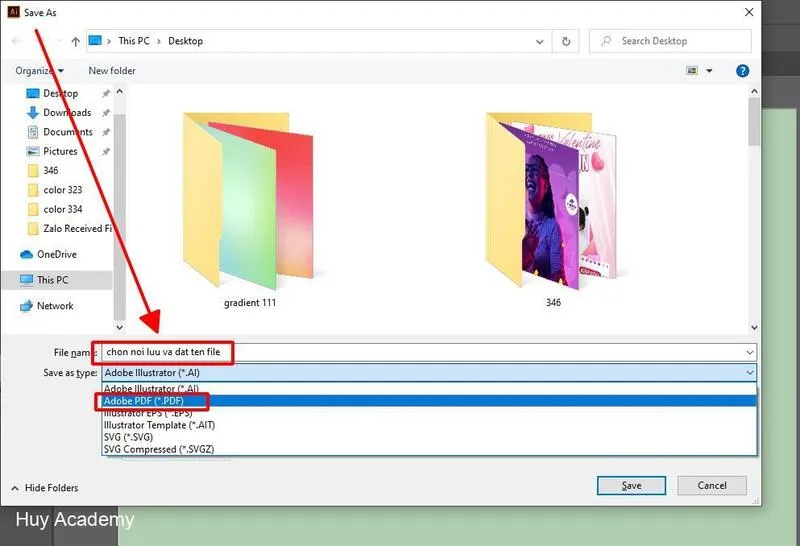The width and height of the screenshot is (800, 546).
Task: Choose SVG (*.SVG) file type
Action: click(x=429, y=437)
